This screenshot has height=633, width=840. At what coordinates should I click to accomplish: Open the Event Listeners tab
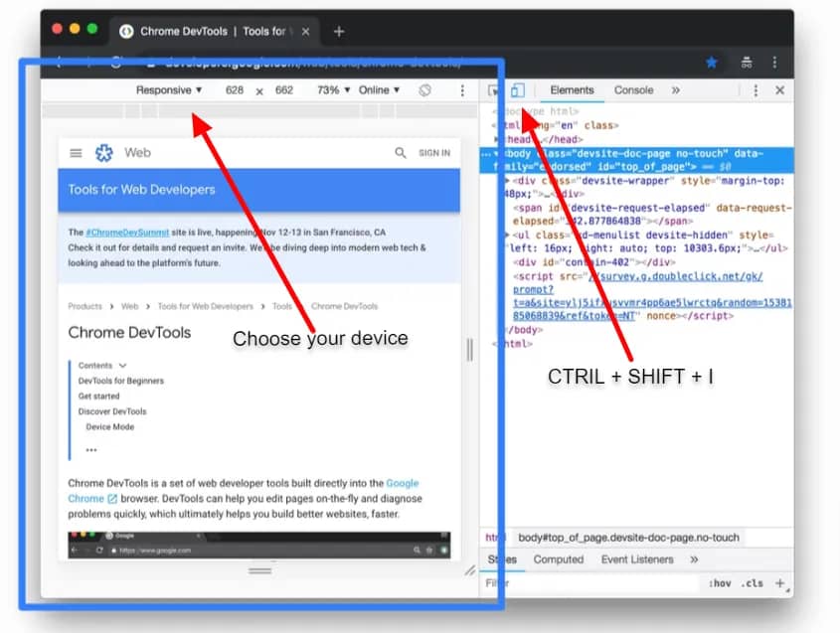click(637, 559)
